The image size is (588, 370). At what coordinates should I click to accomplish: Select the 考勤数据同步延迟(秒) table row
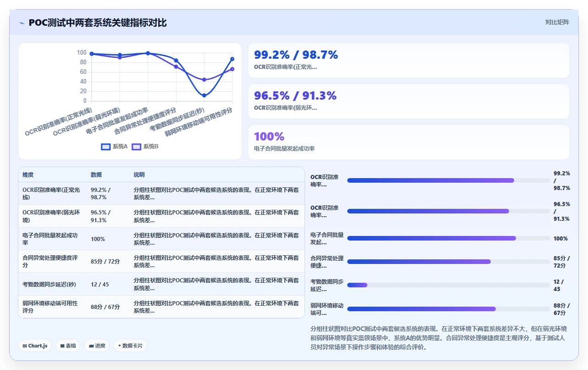coord(161,284)
